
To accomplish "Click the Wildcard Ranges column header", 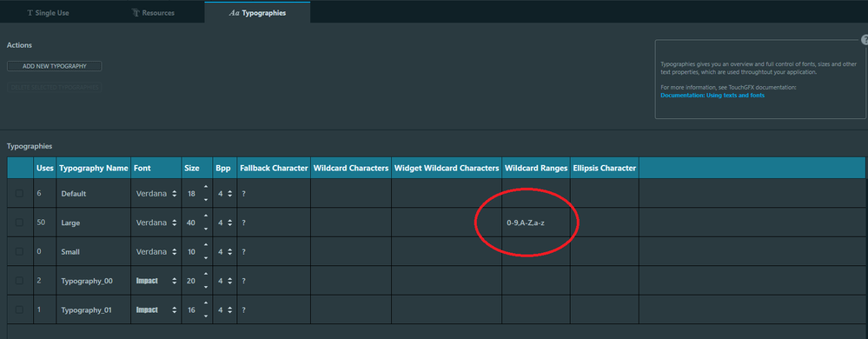I will (x=536, y=168).
